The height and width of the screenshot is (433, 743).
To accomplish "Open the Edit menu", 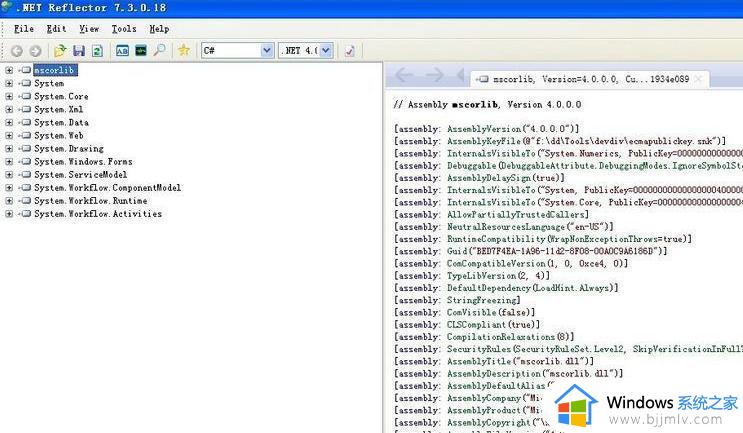I will [x=56, y=29].
